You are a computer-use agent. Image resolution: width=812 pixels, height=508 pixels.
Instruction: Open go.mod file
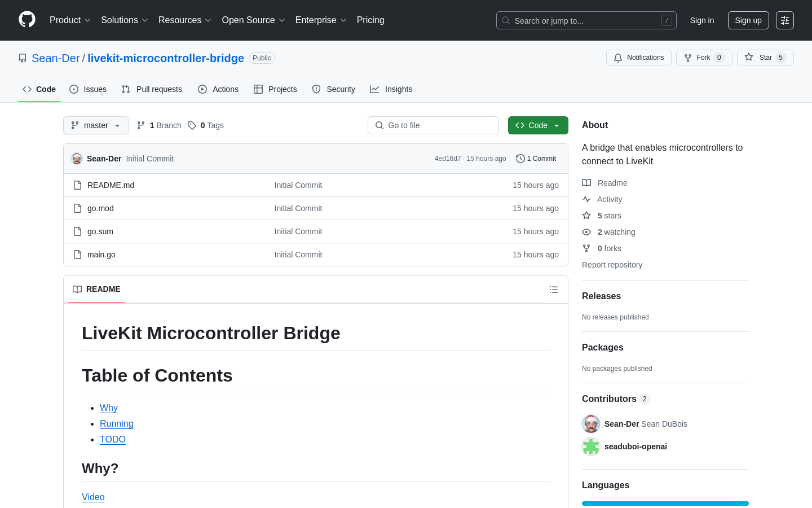(x=100, y=208)
